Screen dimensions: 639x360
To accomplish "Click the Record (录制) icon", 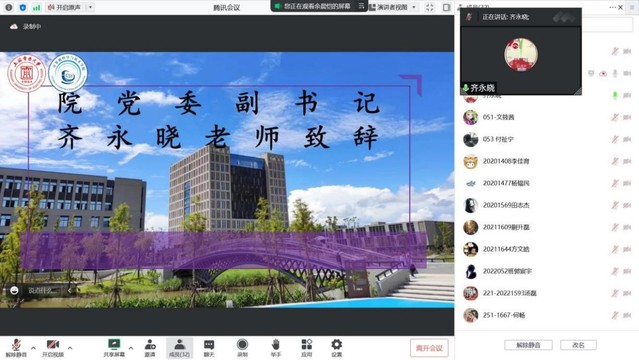I will (242, 348).
